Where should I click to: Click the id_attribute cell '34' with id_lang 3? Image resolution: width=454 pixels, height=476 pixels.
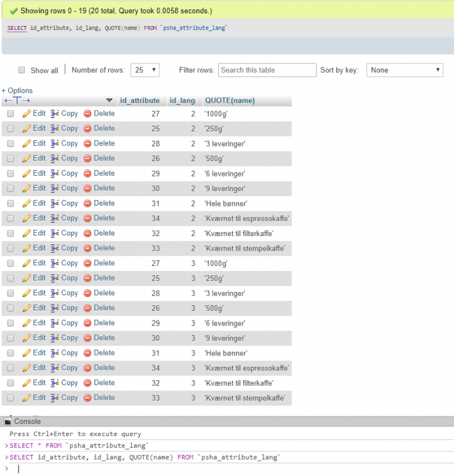[155, 368]
